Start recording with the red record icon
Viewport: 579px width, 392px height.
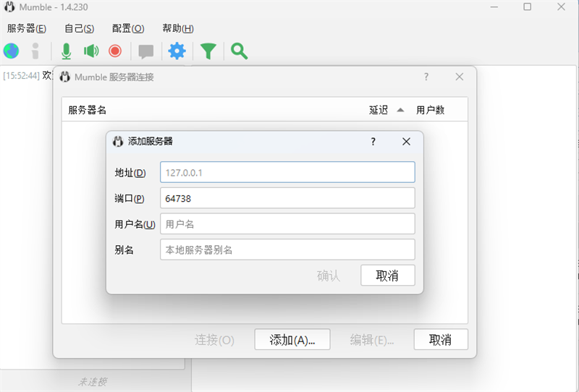point(115,51)
